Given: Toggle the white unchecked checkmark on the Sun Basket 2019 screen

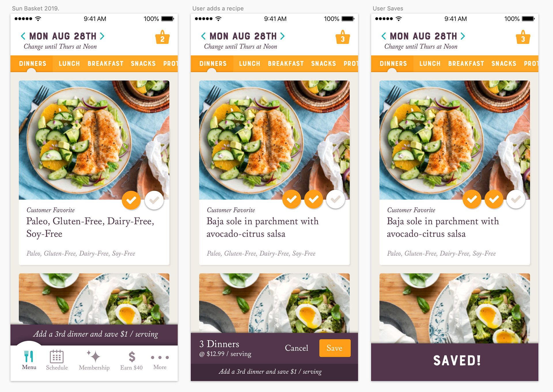Looking at the screenshot, I should click(154, 200).
